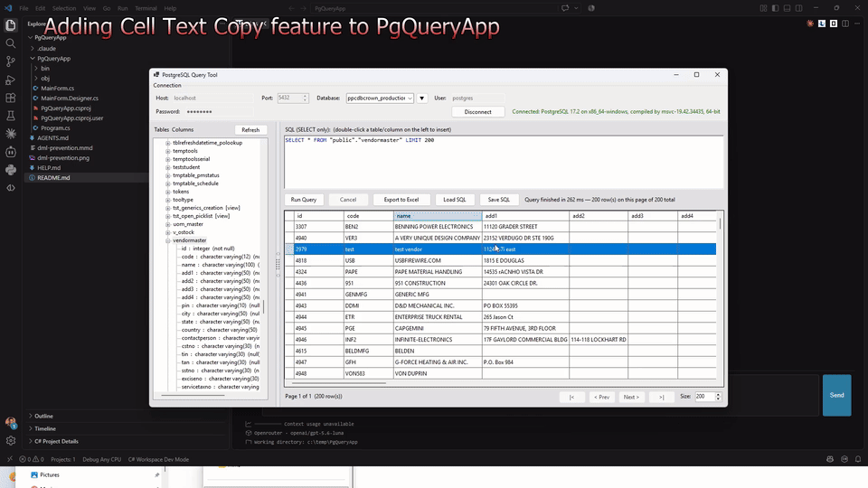Image resolution: width=868 pixels, height=488 pixels.
Task: Open Source Control view in activity bar
Action: click(x=11, y=61)
